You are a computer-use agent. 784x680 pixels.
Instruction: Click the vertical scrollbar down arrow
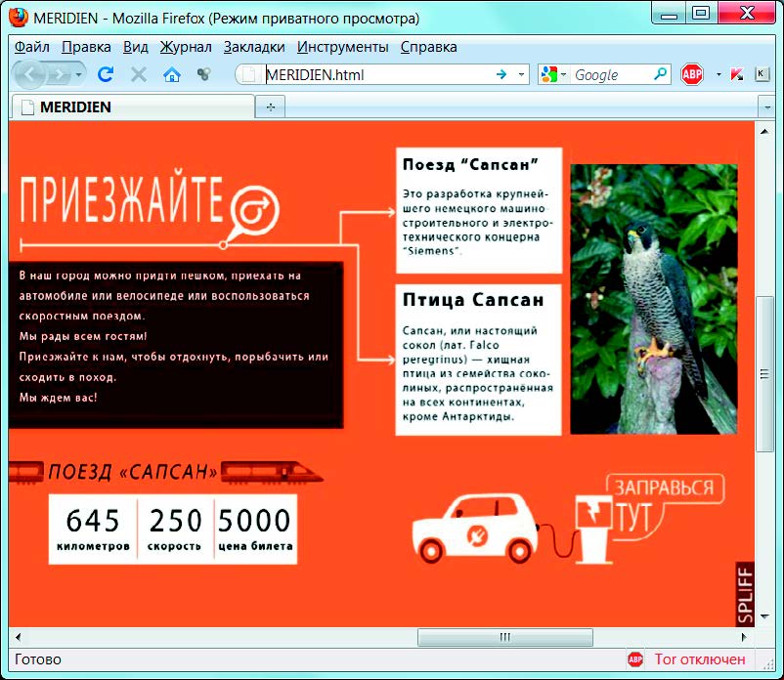click(x=764, y=616)
